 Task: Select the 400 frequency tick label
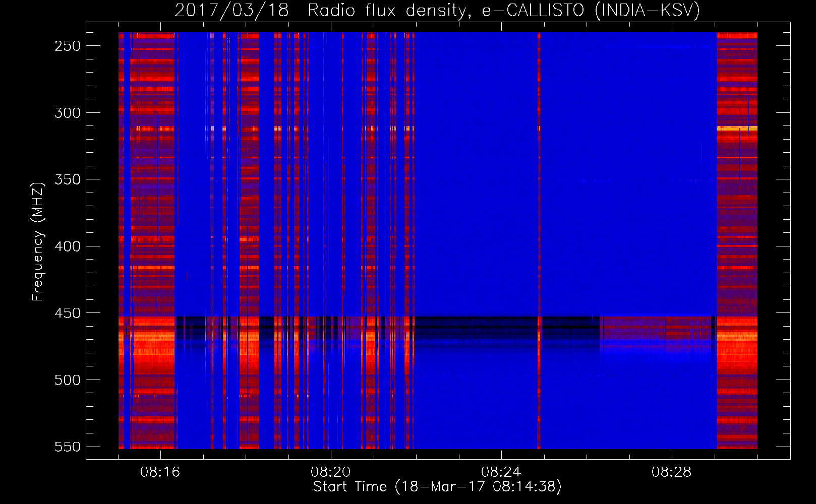coord(68,246)
